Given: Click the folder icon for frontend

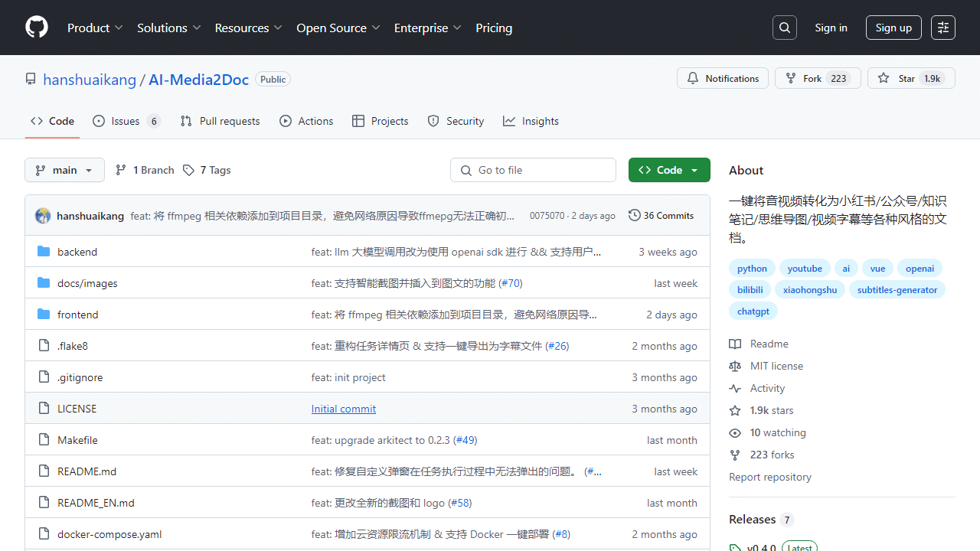Looking at the screenshot, I should [x=44, y=315].
